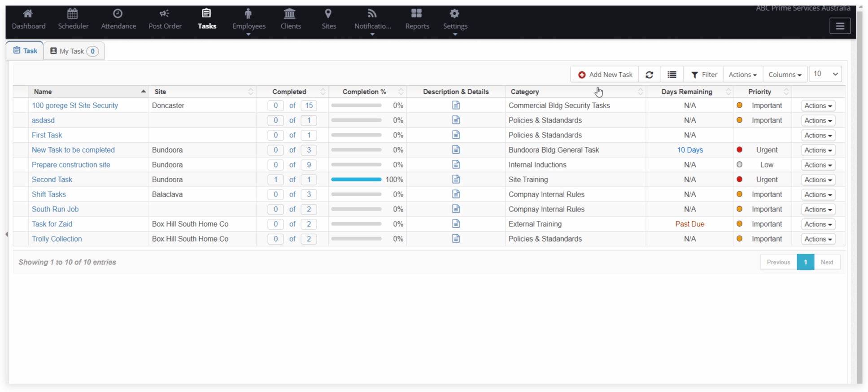This screenshot has width=868, height=392.
Task: Open description document icon for Shift Tasks
Action: [x=456, y=194]
